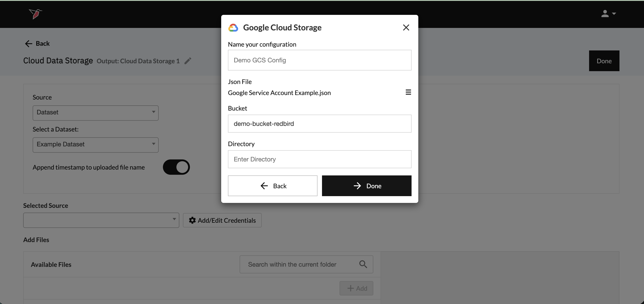The width and height of the screenshot is (644, 304).
Task: Open the Example Dataset dropdown
Action: pyautogui.click(x=95, y=145)
